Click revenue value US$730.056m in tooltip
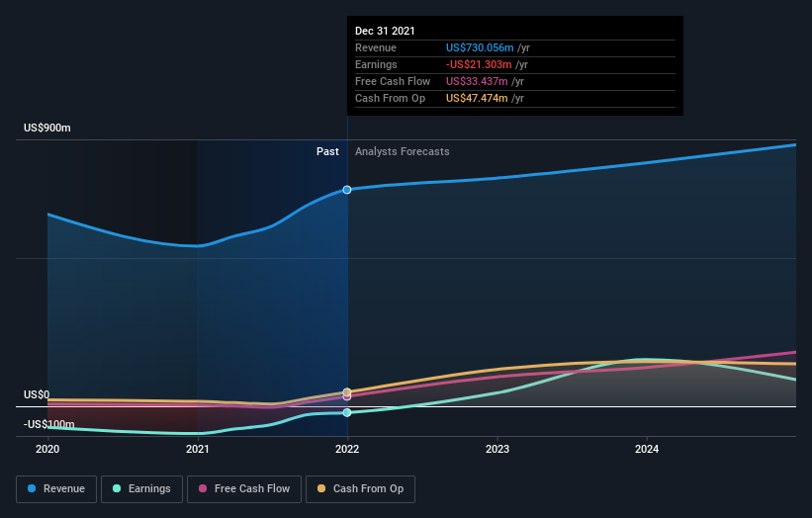The width and height of the screenshot is (812, 518). [x=480, y=47]
